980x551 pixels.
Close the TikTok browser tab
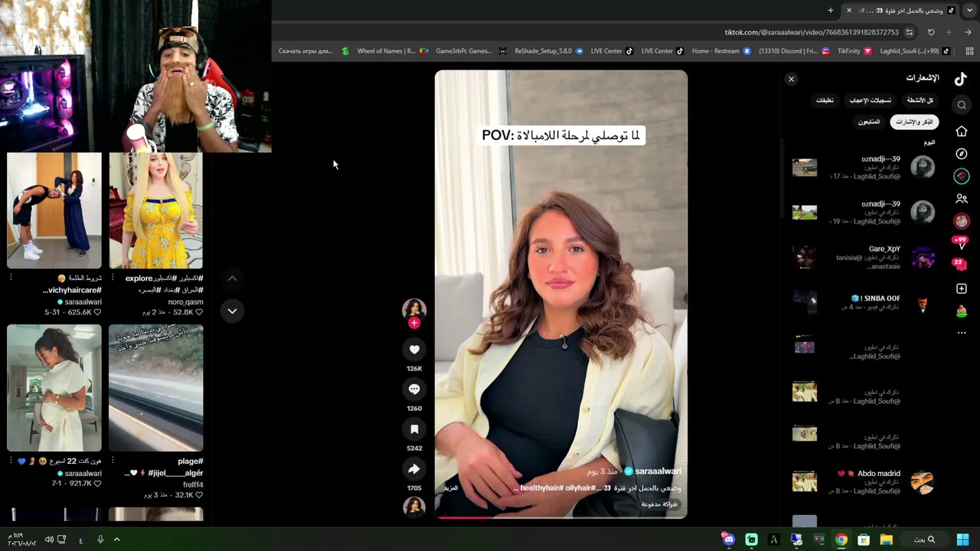(x=848, y=10)
